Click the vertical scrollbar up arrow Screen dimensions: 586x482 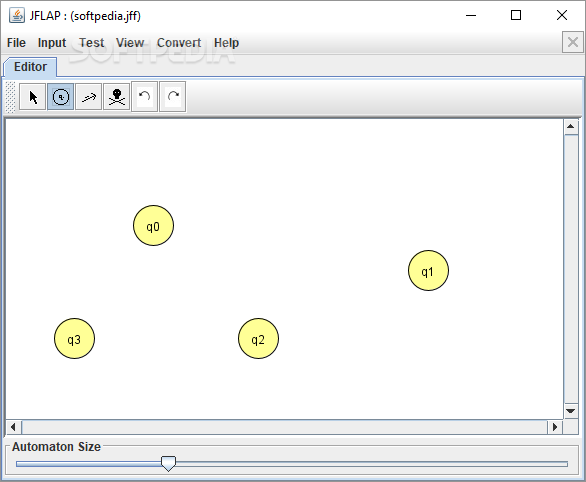click(x=571, y=127)
